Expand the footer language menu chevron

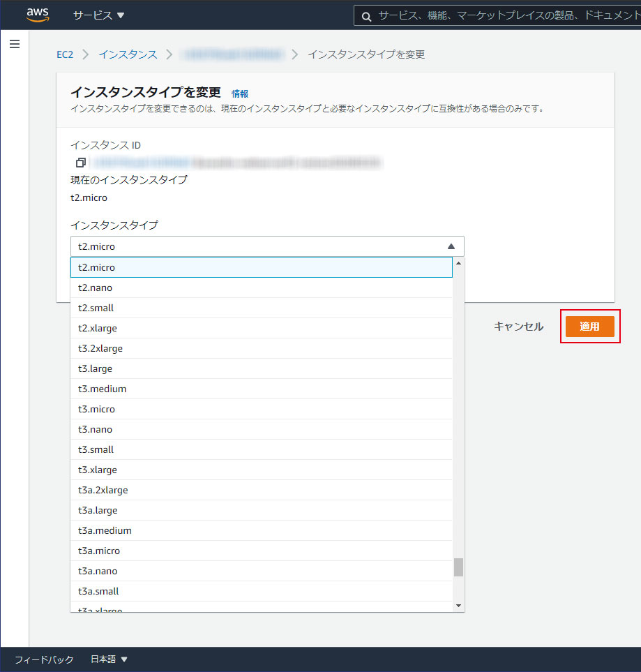(x=125, y=658)
